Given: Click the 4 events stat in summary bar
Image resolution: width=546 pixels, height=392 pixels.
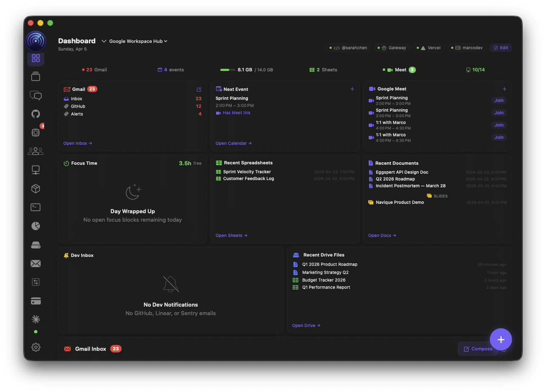Looking at the screenshot, I should click(171, 70).
